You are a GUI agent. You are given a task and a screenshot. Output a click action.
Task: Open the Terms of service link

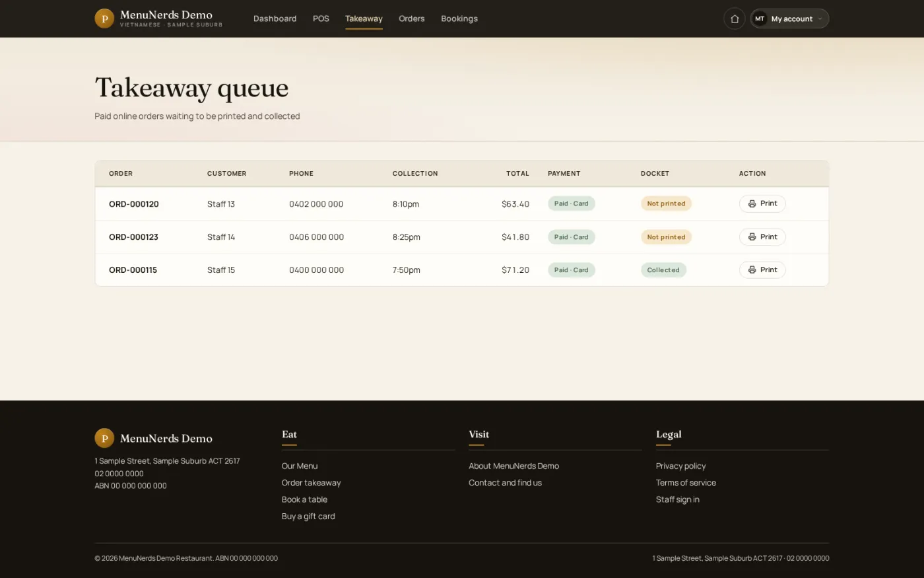click(686, 483)
